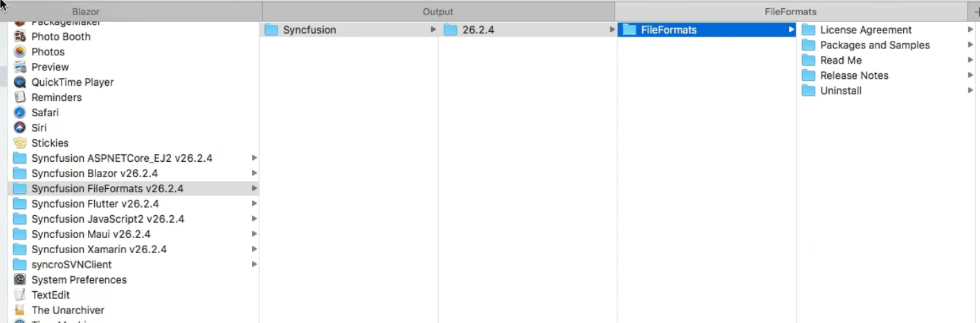The width and height of the screenshot is (980, 323).
Task: Click the Preview app icon
Action: coord(20,67)
